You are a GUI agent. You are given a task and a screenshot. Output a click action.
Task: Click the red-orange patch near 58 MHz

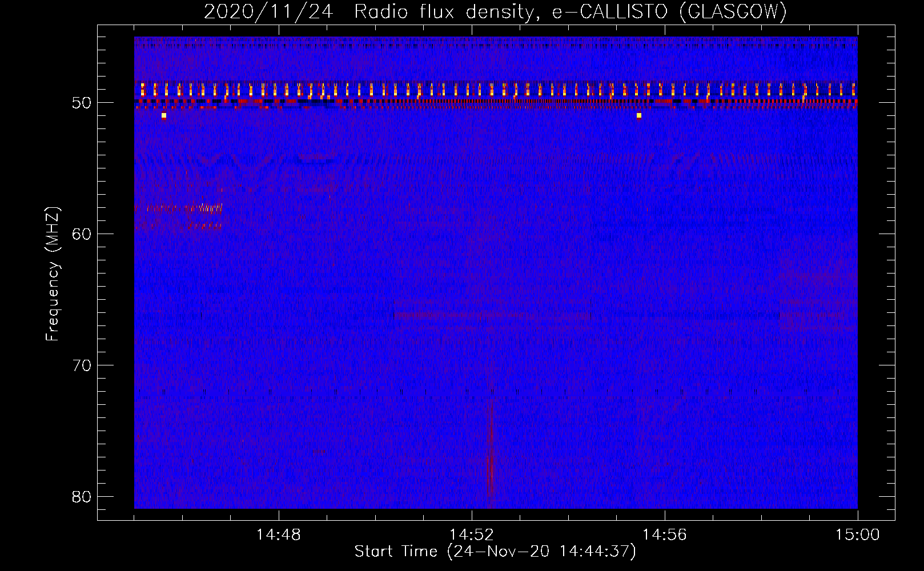[179, 209]
